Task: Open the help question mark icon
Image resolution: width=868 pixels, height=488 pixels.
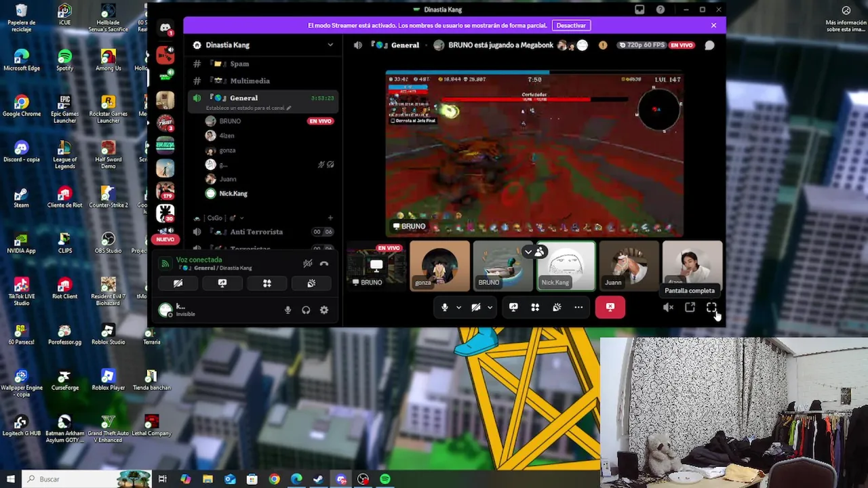Action: (660, 9)
